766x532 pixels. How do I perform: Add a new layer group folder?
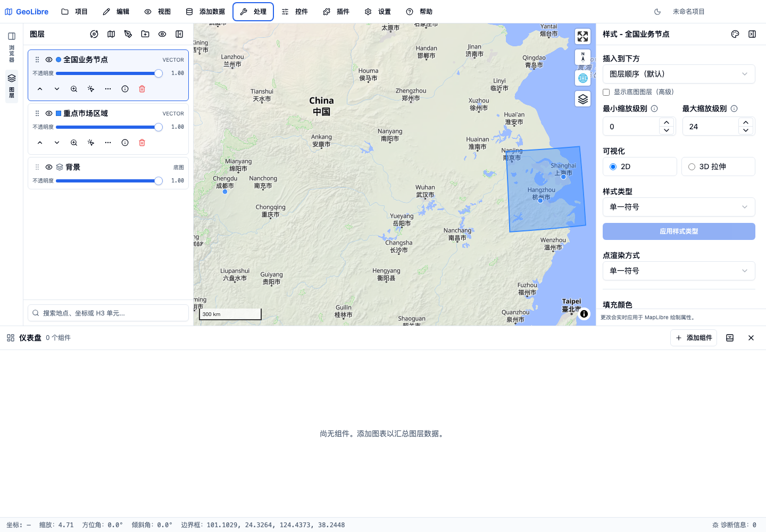(x=145, y=34)
